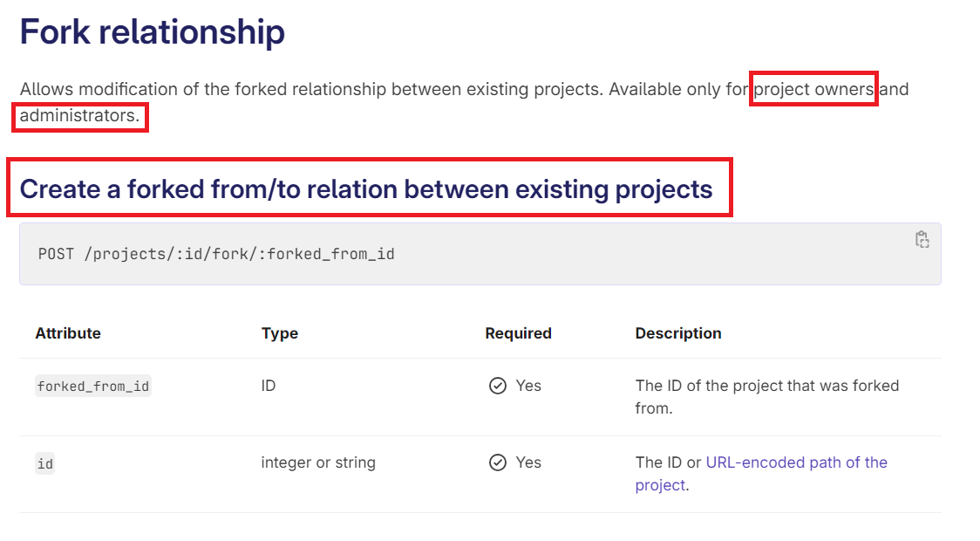Click the Description column header
The width and height of the screenshot is (980, 541).
678,333
